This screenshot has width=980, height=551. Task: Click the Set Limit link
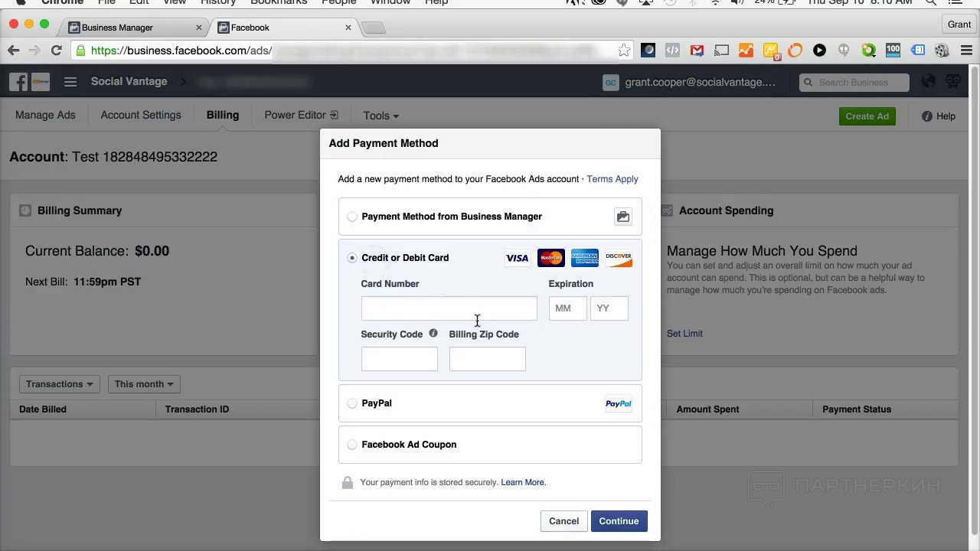[684, 334]
